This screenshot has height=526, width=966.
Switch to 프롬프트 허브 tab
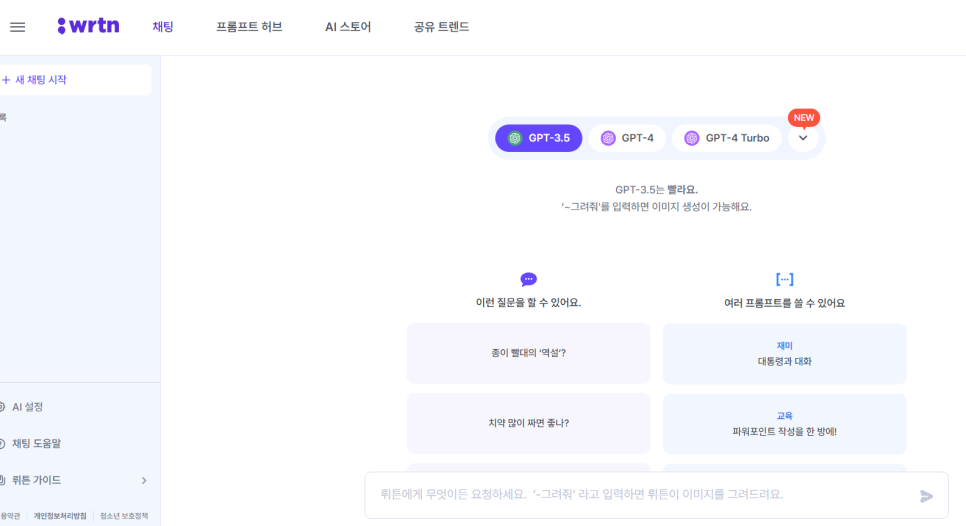point(249,27)
